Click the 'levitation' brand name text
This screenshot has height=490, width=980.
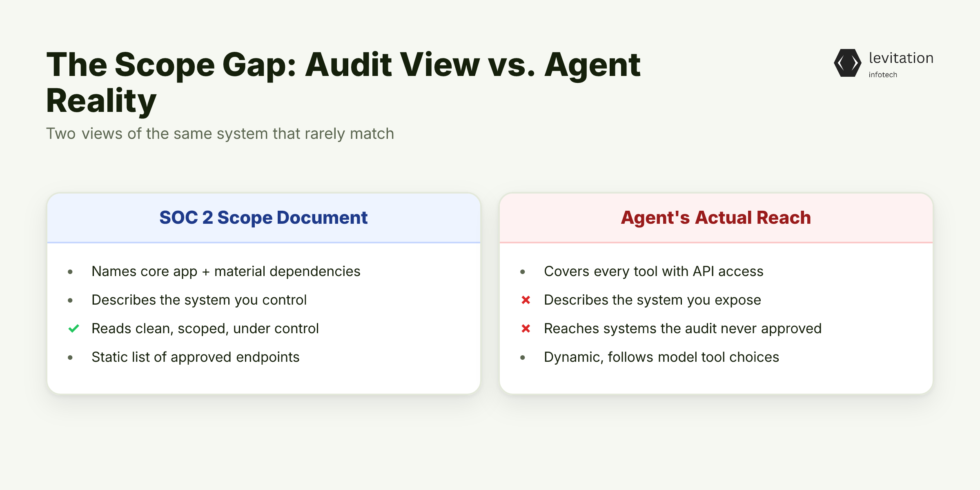click(x=901, y=58)
